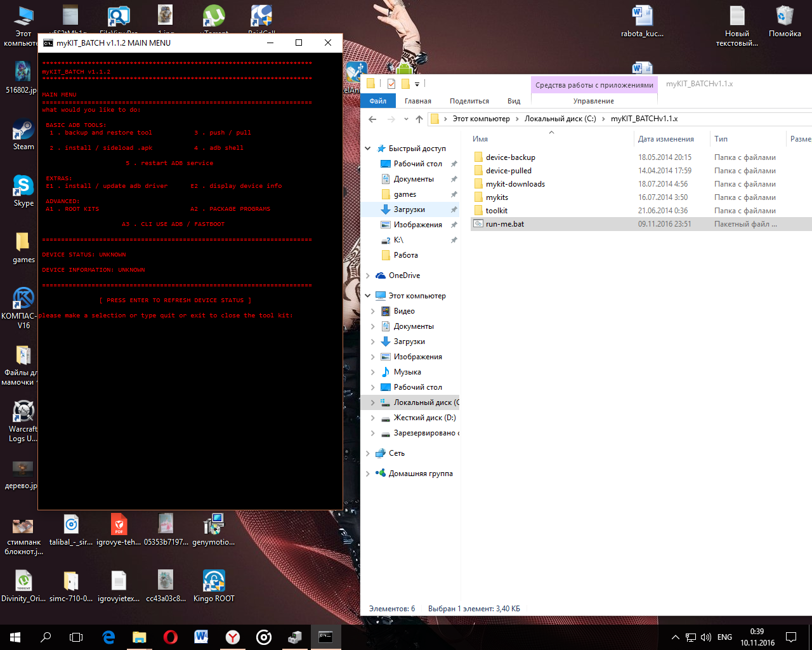Switch to the Вид ribbon tab
Viewport: 812px width, 650px height.
click(x=514, y=101)
